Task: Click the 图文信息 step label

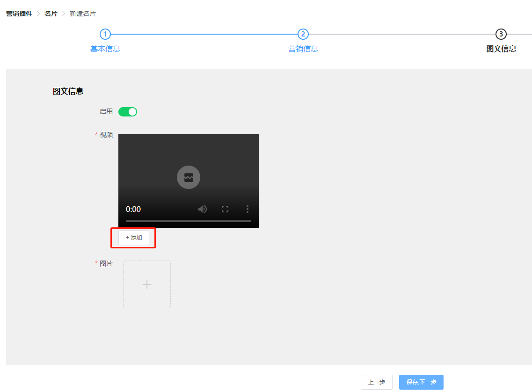Action: [501, 49]
